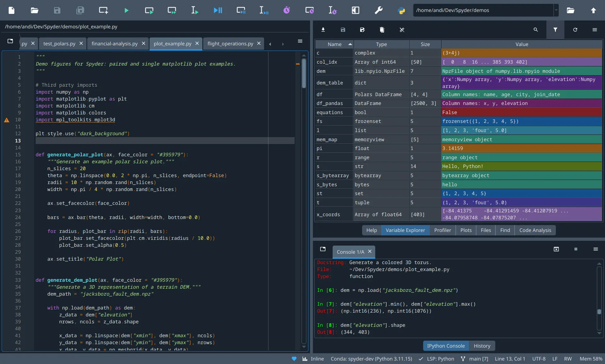Viewport: 605px width, 364px height.
Task: Sort variables by Name column
Action: click(x=334, y=44)
